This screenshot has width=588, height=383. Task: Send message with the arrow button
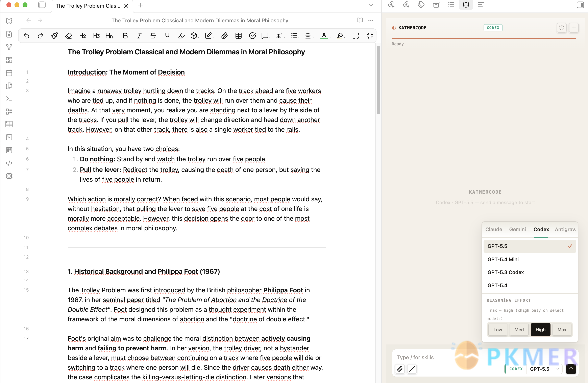(571, 369)
